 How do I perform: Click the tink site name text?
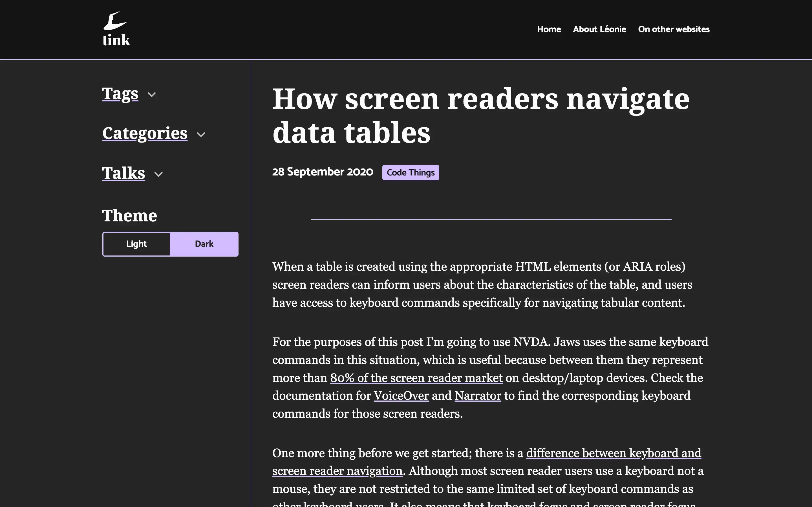(x=116, y=40)
